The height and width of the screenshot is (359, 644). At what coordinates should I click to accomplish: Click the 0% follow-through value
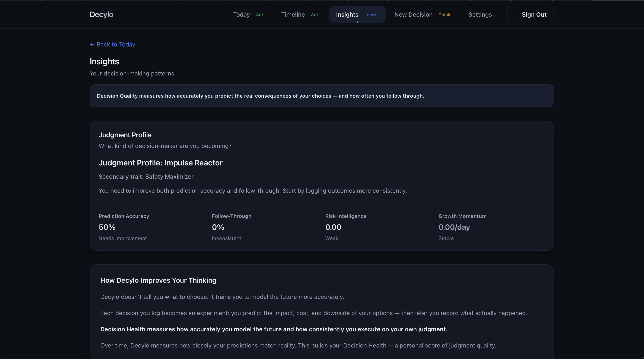pyautogui.click(x=218, y=227)
